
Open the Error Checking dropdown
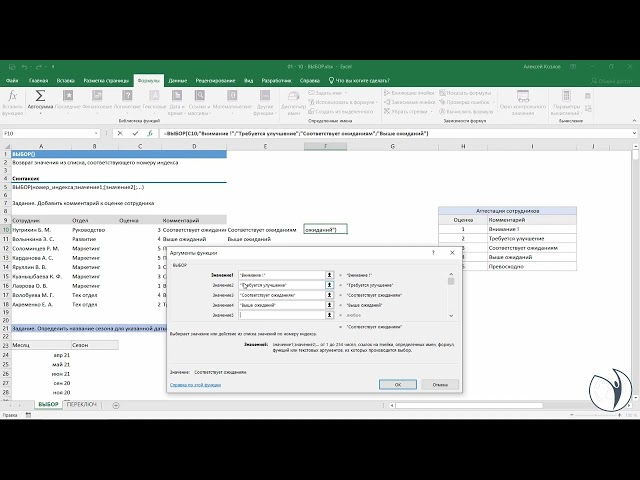pyautogui.click(x=493, y=102)
